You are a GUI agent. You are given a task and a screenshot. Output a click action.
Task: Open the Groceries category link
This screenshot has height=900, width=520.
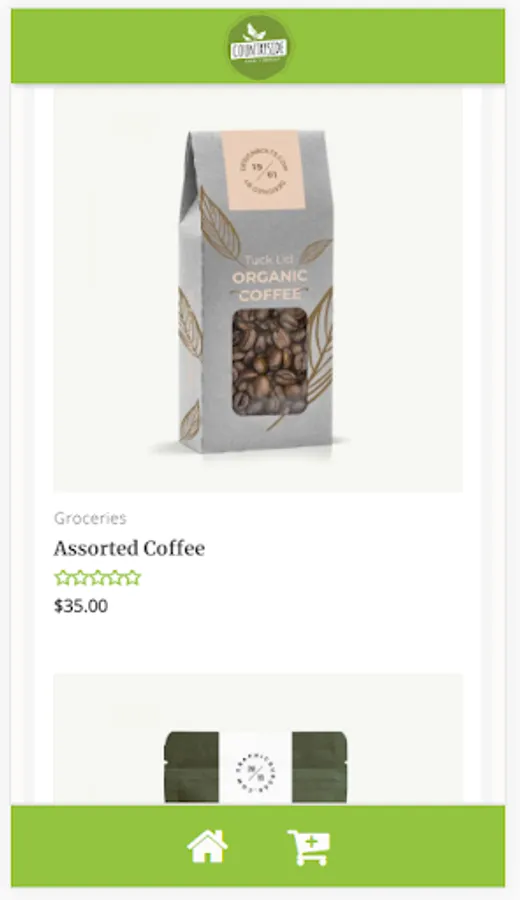pyautogui.click(x=90, y=518)
